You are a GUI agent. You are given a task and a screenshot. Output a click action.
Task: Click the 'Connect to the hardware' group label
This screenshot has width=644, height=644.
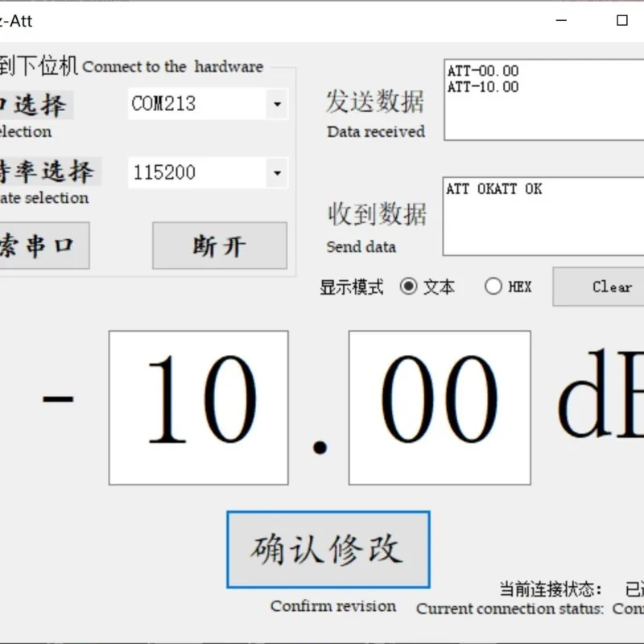pyautogui.click(x=173, y=67)
